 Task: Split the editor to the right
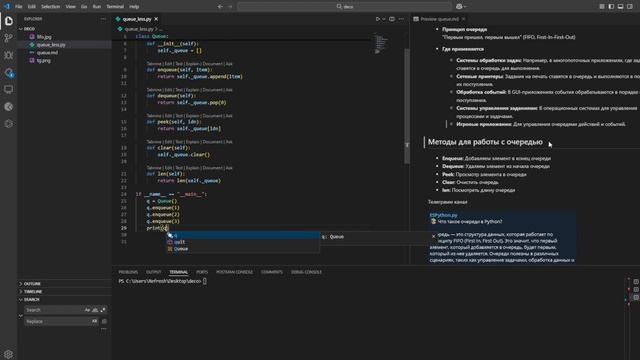click(x=392, y=19)
